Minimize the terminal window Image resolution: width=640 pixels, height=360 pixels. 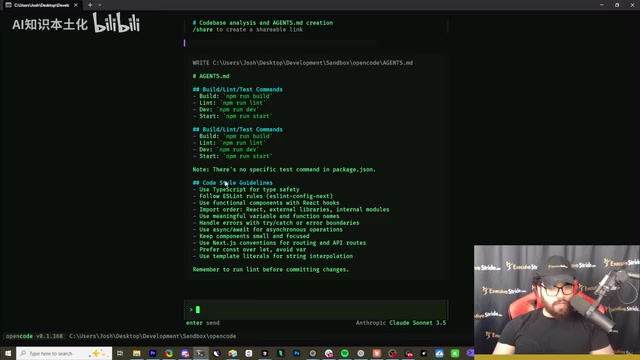point(602,5)
